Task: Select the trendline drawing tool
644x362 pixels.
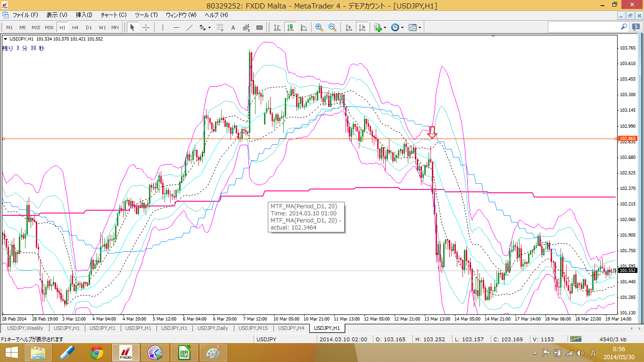Action: pos(190,27)
